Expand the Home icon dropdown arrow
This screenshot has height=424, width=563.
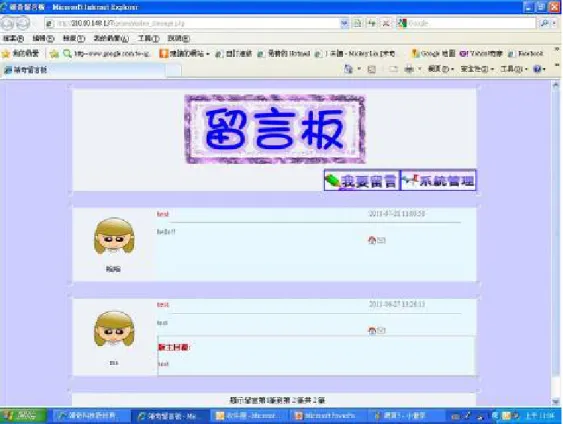click(359, 69)
